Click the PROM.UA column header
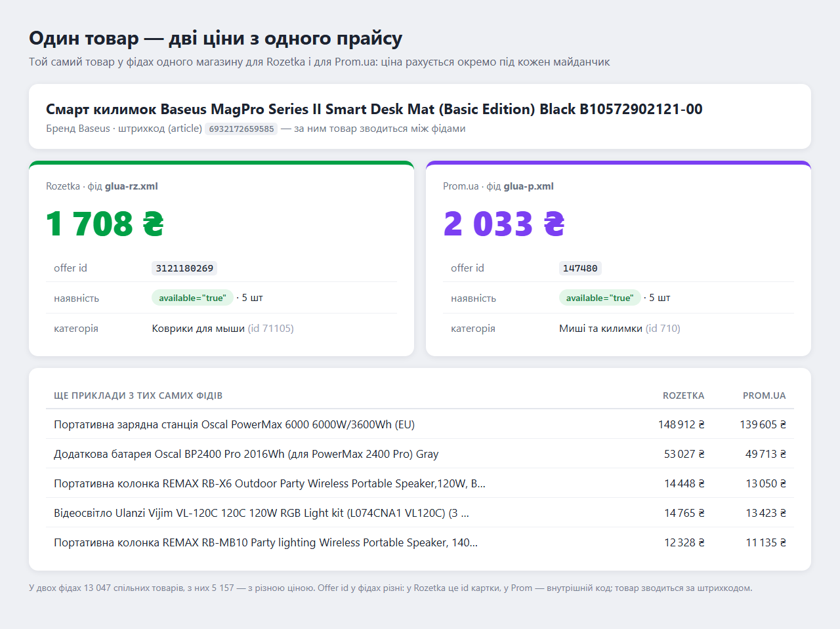 point(764,396)
